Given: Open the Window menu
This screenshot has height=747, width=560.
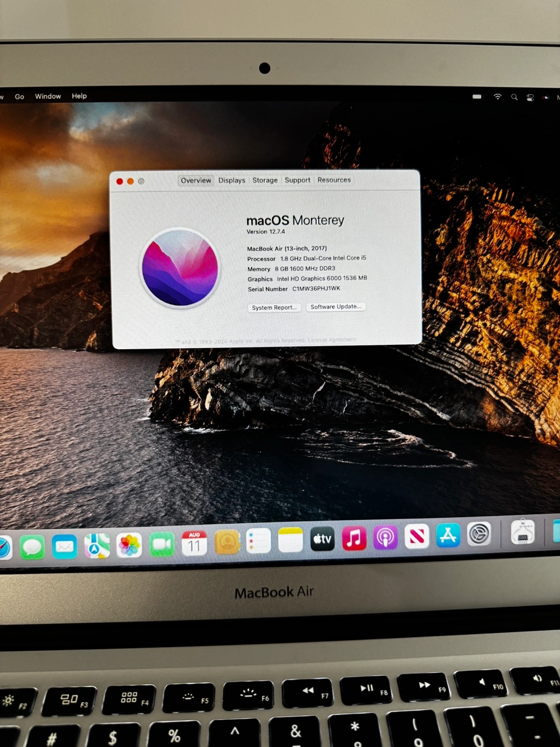Looking at the screenshot, I should click(48, 96).
